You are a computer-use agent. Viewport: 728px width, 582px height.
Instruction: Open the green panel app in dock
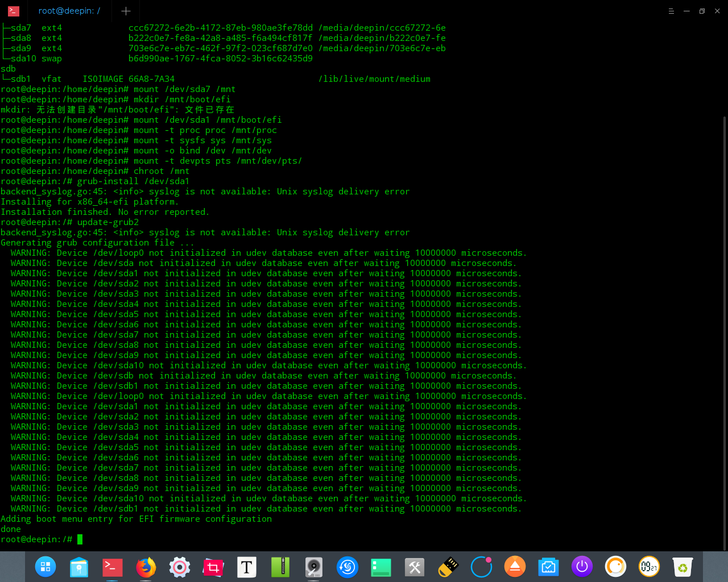380,567
